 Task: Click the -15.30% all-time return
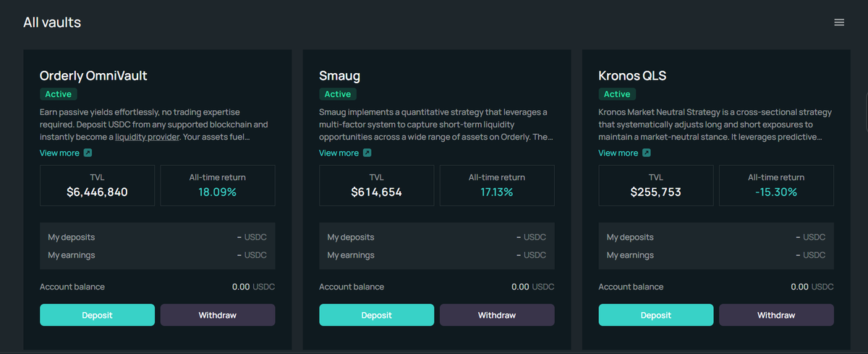click(x=776, y=192)
